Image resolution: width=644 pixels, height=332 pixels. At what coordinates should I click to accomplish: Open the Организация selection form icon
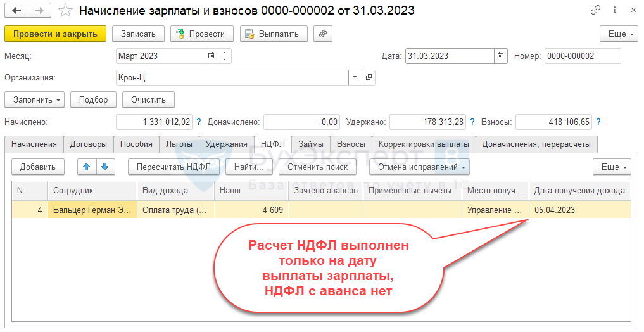(x=369, y=78)
